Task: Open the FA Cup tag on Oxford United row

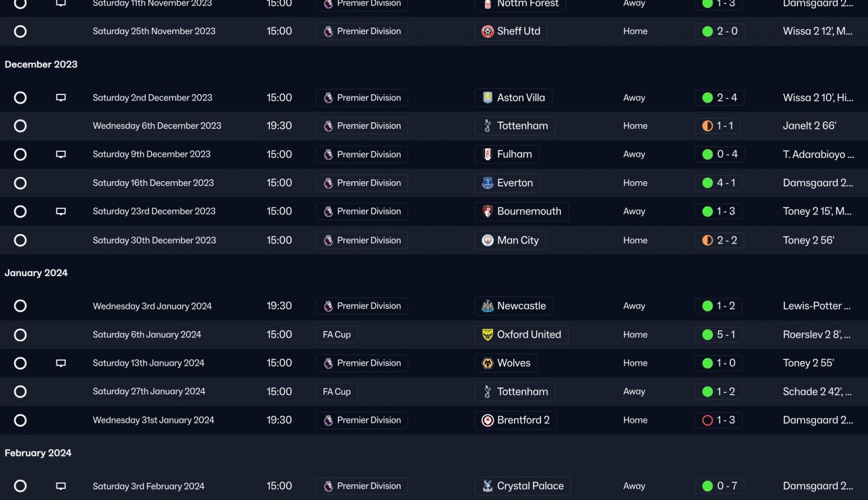Action: coord(337,334)
